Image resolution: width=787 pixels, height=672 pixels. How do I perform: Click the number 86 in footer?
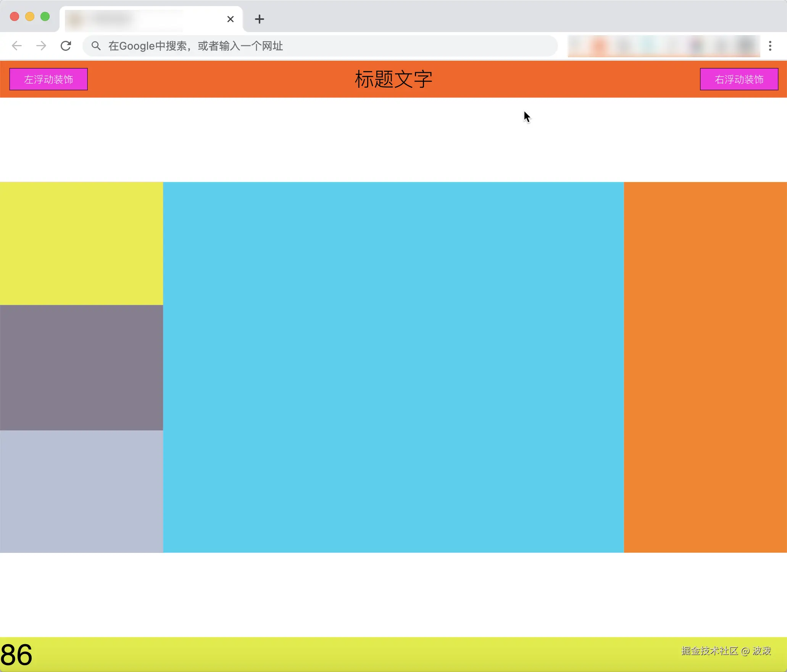pos(16,655)
